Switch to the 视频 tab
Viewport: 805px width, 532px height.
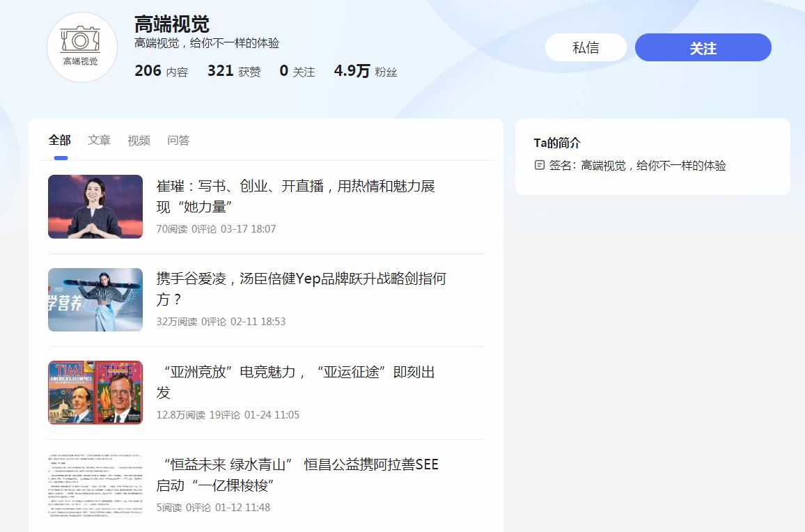139,140
